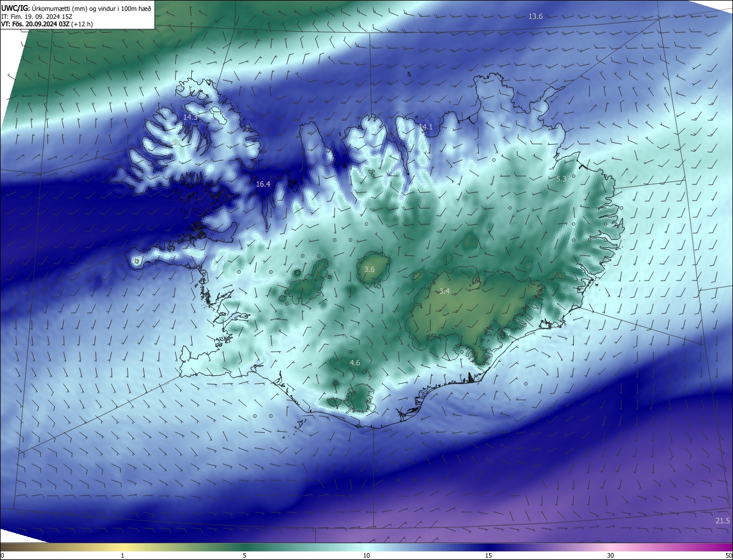Click the colour scale tick label 50
This screenshot has height=560, width=733.
(x=729, y=555)
